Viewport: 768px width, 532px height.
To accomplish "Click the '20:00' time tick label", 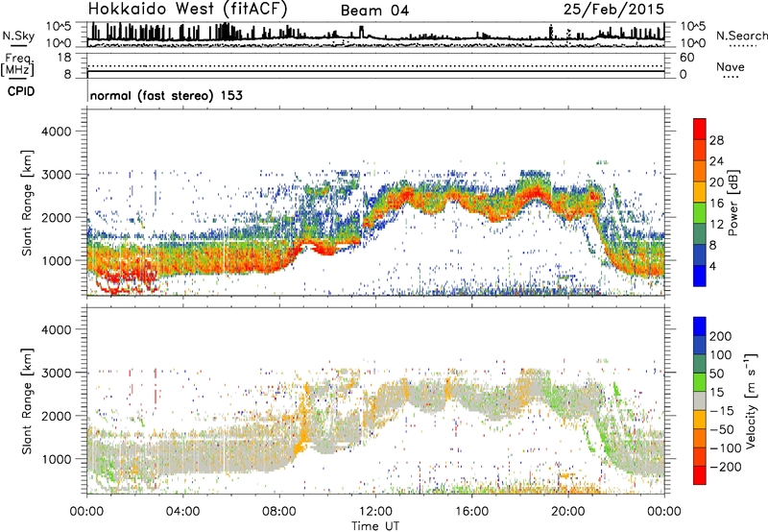I will [567, 512].
